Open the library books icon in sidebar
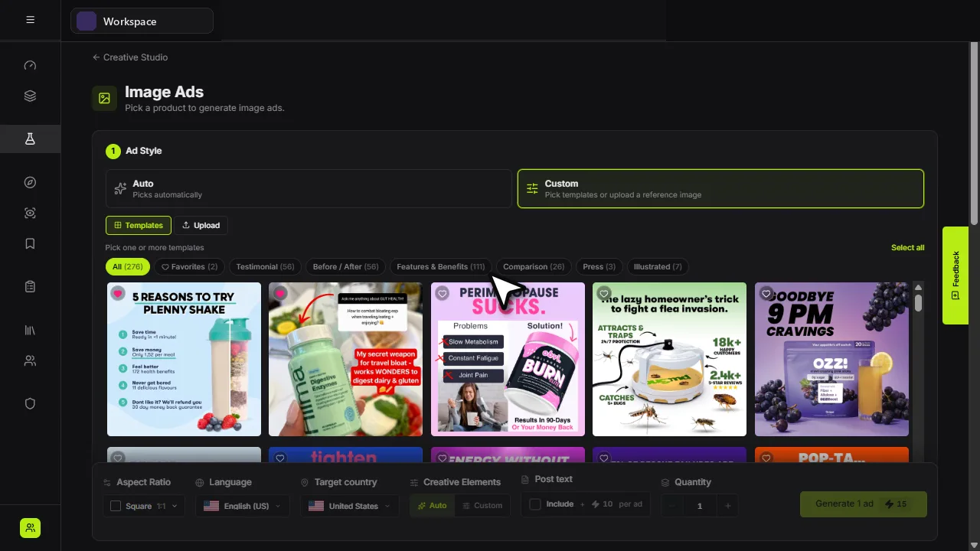The width and height of the screenshot is (980, 551). 30,330
